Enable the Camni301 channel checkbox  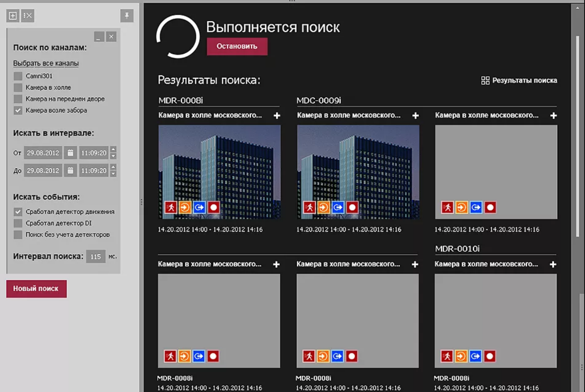[x=18, y=76]
